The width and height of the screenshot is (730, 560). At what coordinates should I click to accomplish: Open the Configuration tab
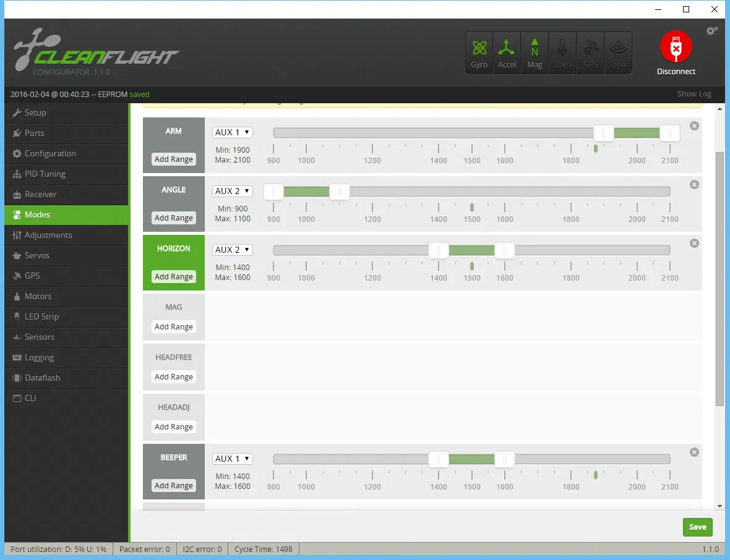(66, 153)
